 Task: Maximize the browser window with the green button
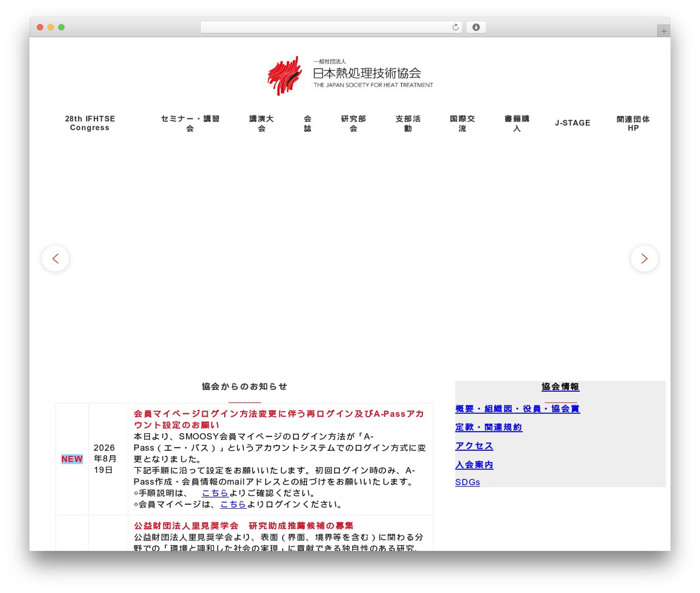click(61, 27)
